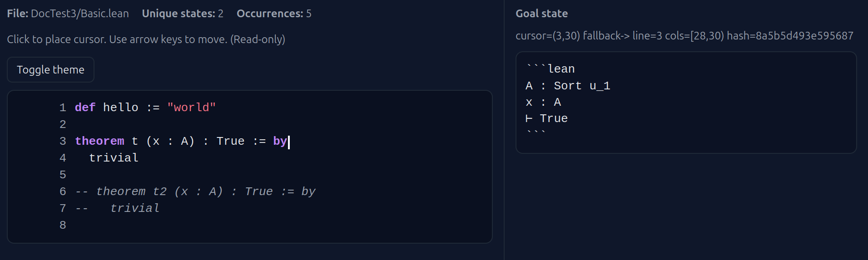This screenshot has width=868, height=260.
Task: Click the "Goal state" heading
Action: (541, 14)
